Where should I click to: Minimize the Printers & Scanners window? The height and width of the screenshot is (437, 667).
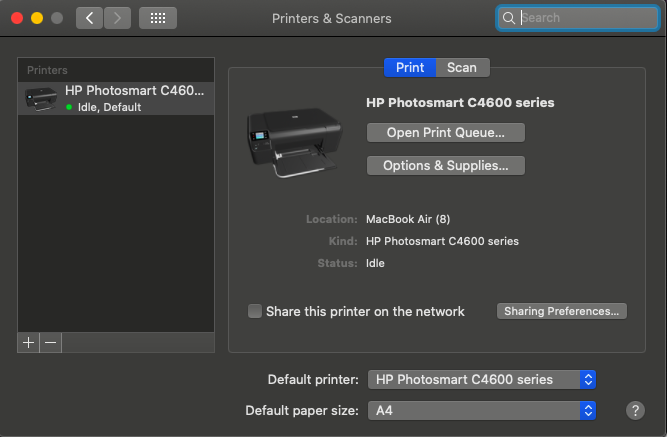tap(37, 18)
